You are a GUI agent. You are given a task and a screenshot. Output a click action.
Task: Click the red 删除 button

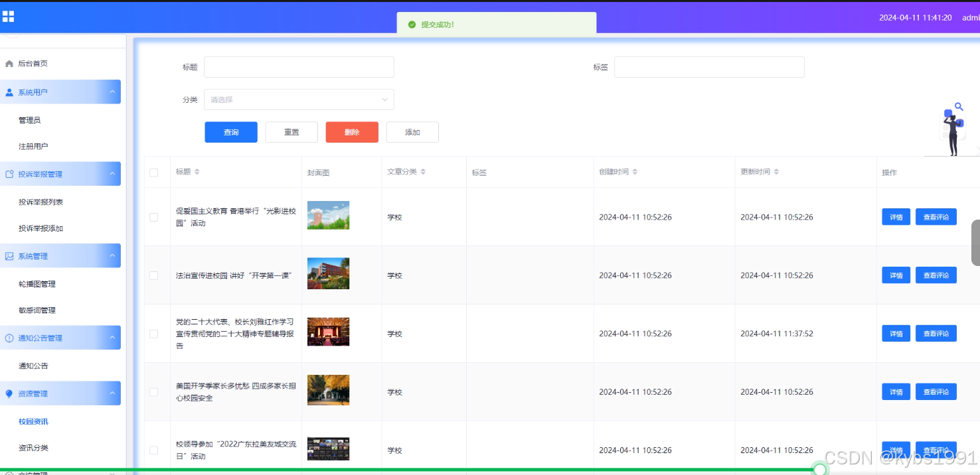(x=352, y=132)
